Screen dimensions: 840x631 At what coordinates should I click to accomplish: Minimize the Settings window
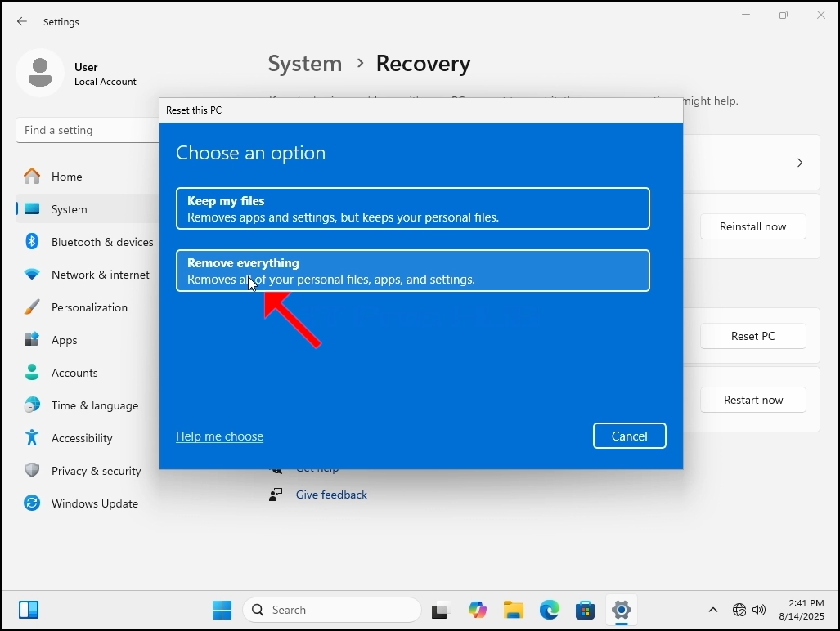click(746, 15)
